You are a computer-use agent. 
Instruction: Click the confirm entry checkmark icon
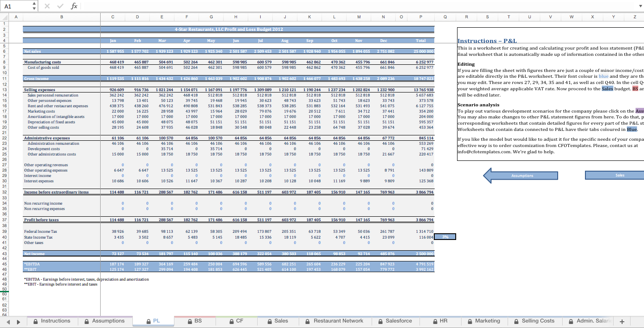[x=60, y=6]
